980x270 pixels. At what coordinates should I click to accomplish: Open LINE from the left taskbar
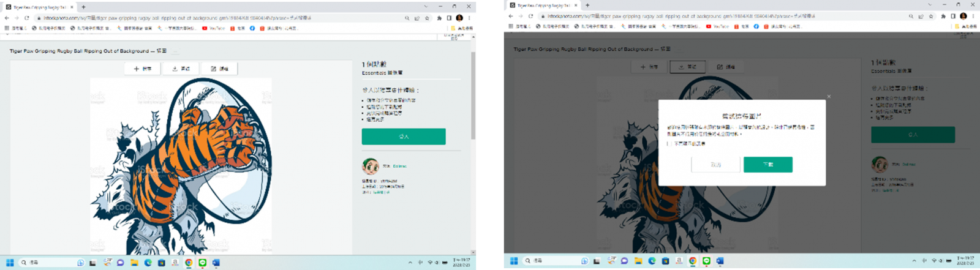202,263
